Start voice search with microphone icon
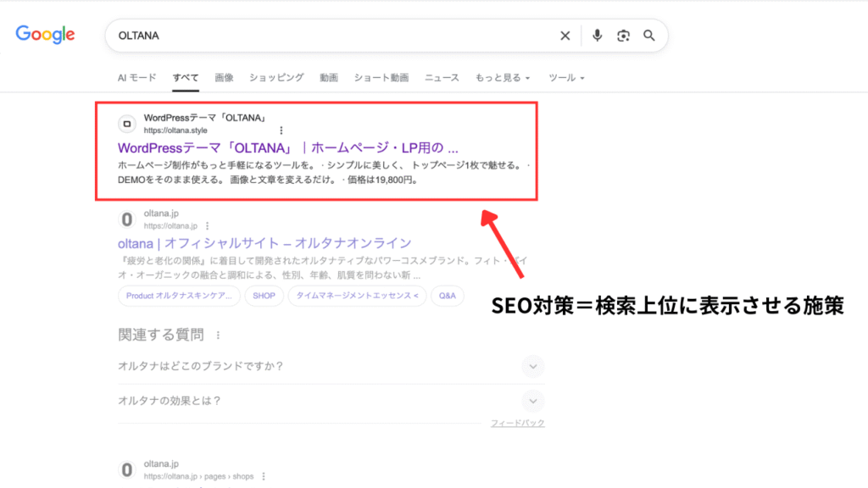This screenshot has height=488, width=868. pos(598,36)
